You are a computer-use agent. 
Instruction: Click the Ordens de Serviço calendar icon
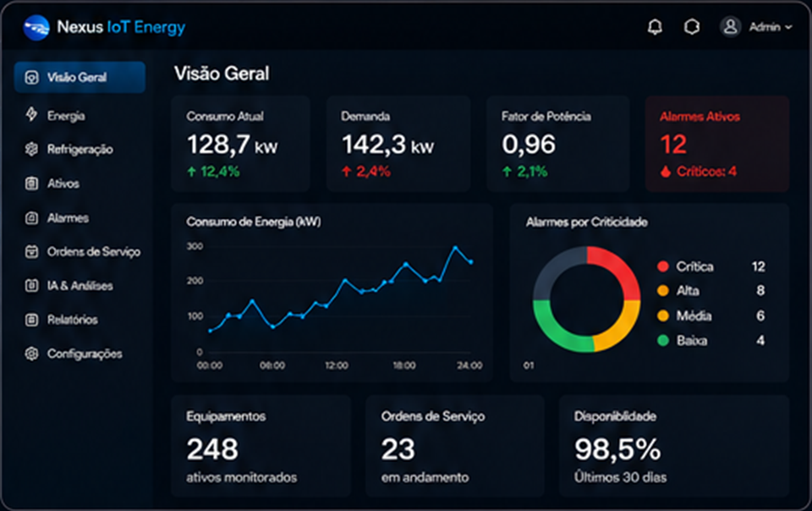(31, 251)
